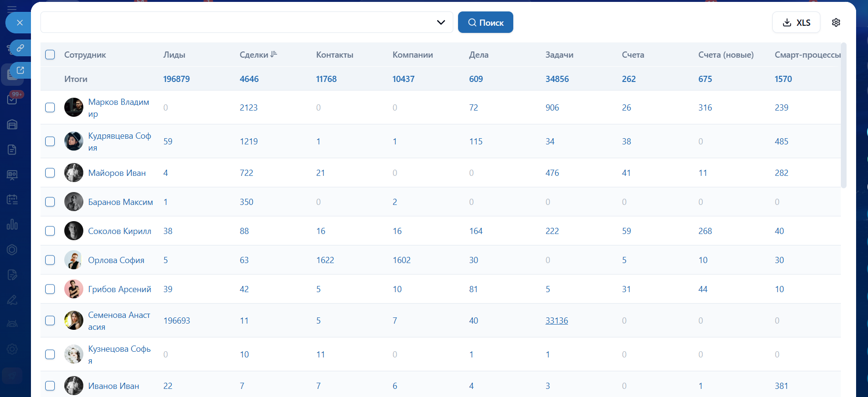This screenshot has height=397, width=868.
Task: Open the calendar icon in the sidebar
Action: click(12, 200)
